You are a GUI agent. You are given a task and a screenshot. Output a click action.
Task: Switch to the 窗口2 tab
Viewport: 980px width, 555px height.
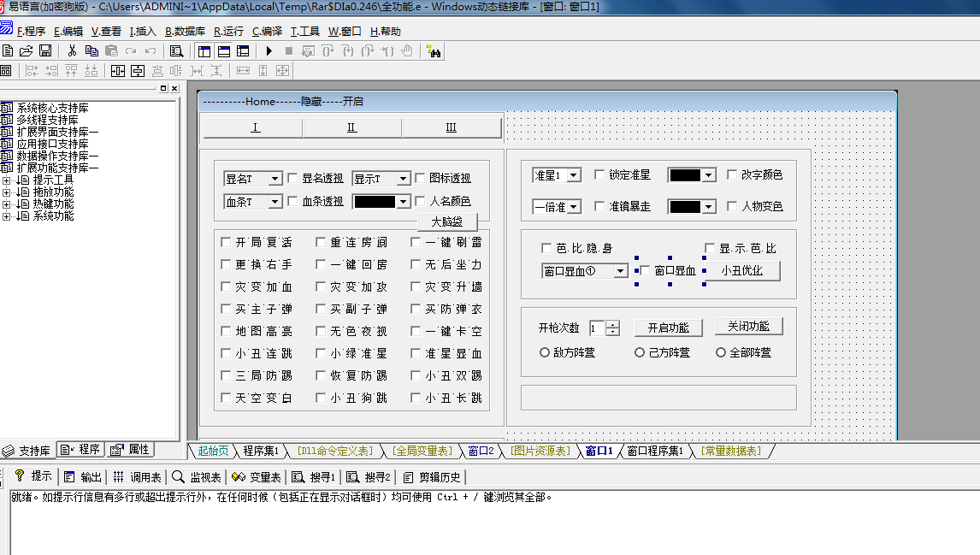tap(481, 451)
